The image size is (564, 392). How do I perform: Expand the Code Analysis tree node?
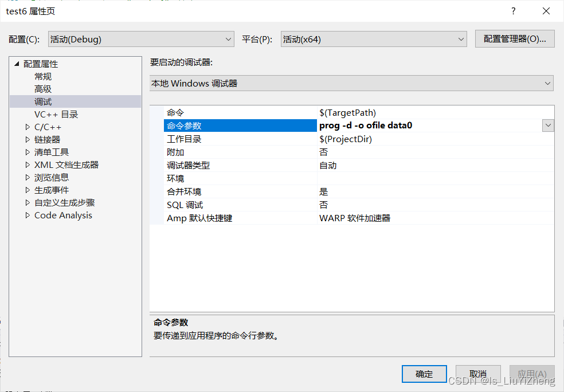(x=28, y=215)
